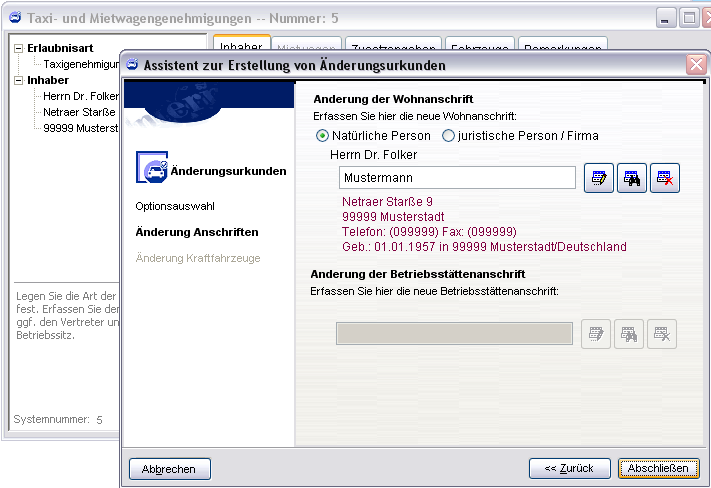This screenshot has height=488, width=711.
Task: Jump to the Optionsauswahl wizard step
Action: (175, 205)
